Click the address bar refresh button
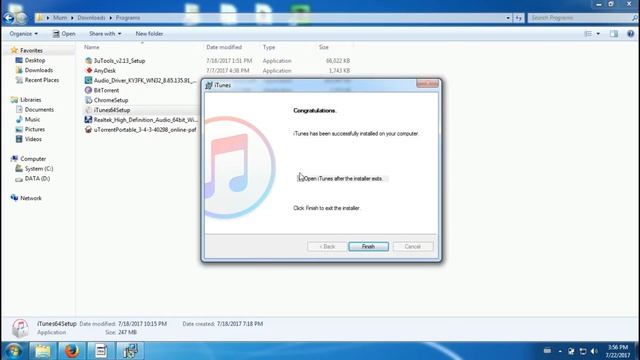Viewport: 640px width, 360px height. point(518,18)
